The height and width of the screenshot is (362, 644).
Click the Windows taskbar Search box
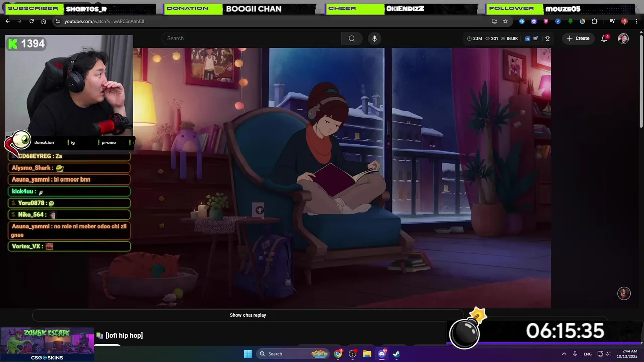click(293, 354)
